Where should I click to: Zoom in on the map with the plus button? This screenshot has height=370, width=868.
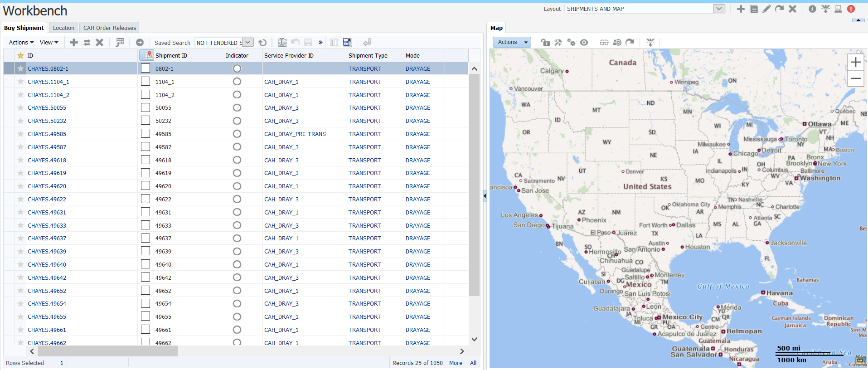tap(855, 62)
